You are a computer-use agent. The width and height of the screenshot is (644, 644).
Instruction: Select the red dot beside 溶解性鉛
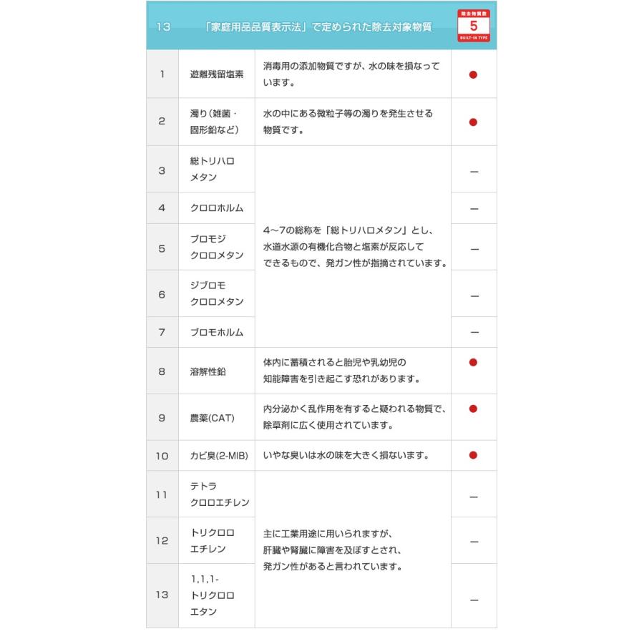coord(473,362)
